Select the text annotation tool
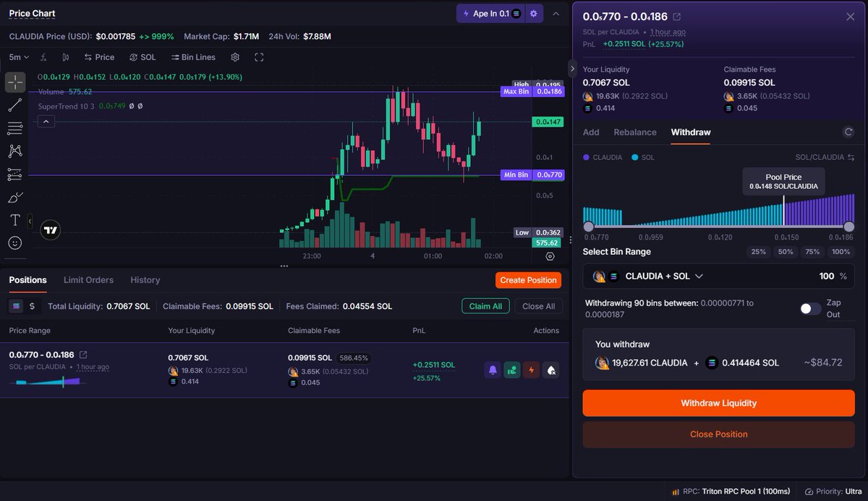Screen dimensions: 868x501 click(15, 220)
